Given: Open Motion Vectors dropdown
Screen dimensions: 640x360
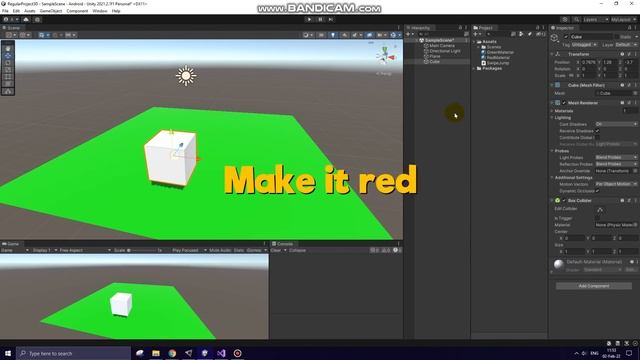Looking at the screenshot, I should [x=616, y=184].
